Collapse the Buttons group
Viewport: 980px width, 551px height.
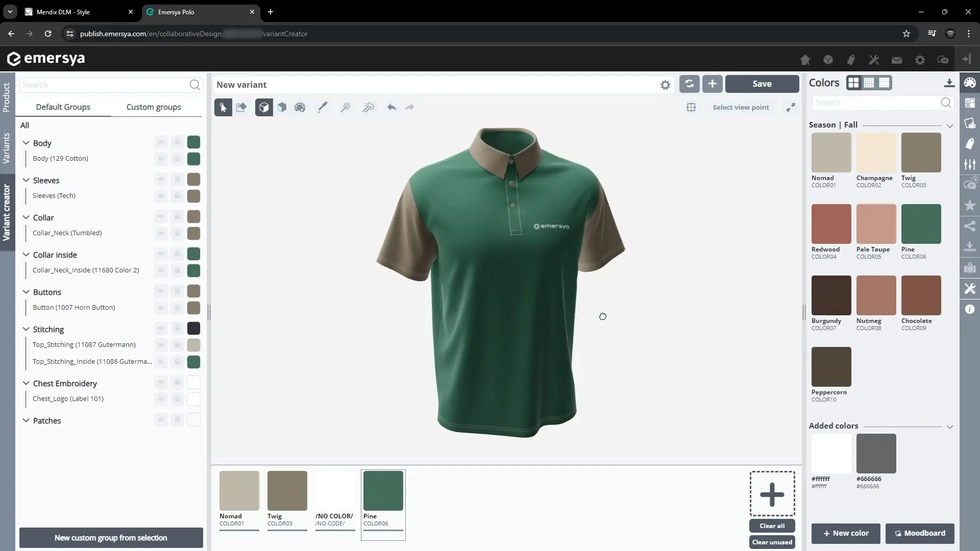tap(26, 292)
